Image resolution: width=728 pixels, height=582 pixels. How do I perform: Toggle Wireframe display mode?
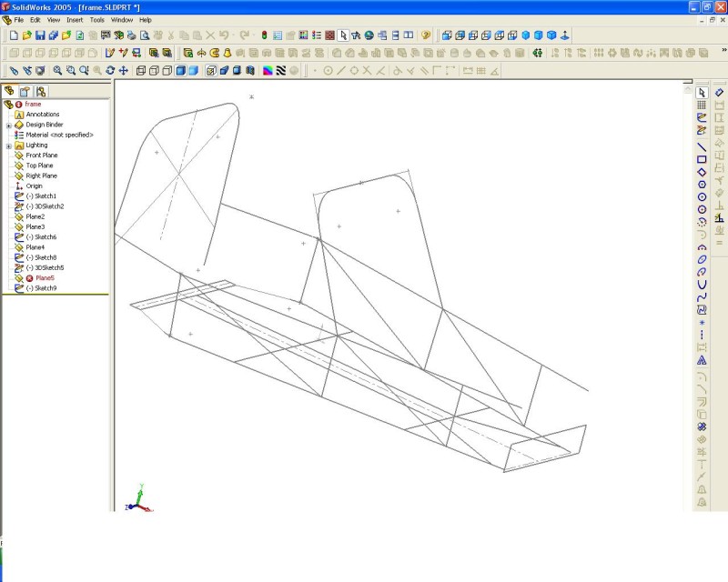[x=141, y=70]
